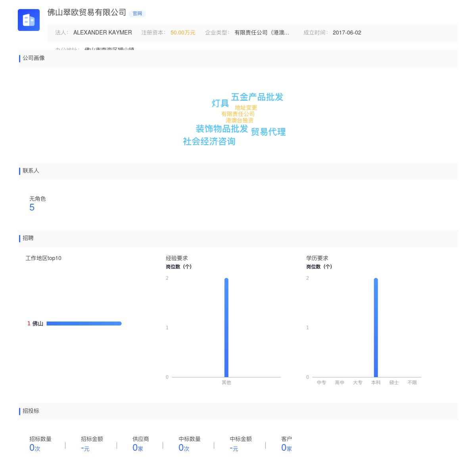
Task: Click the 本科 axis label
Action: click(x=376, y=383)
